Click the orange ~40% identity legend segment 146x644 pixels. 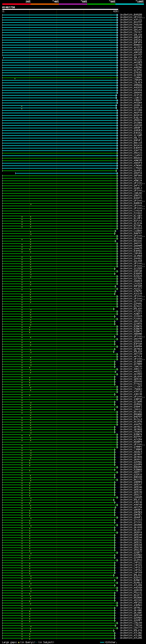click(45, 4)
